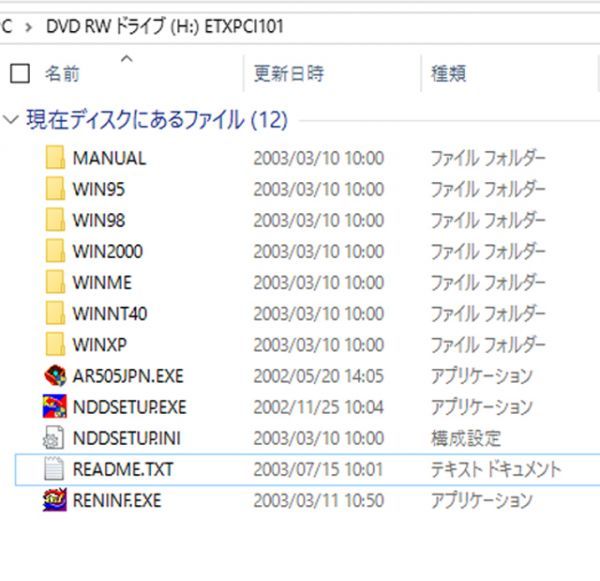Screen dimensions: 600x581
Task: Click the date 2003/03/11 10:50
Action: click(318, 500)
